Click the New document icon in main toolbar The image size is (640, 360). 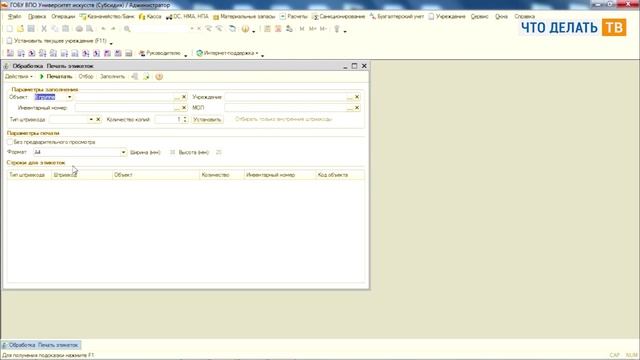click(x=9, y=29)
